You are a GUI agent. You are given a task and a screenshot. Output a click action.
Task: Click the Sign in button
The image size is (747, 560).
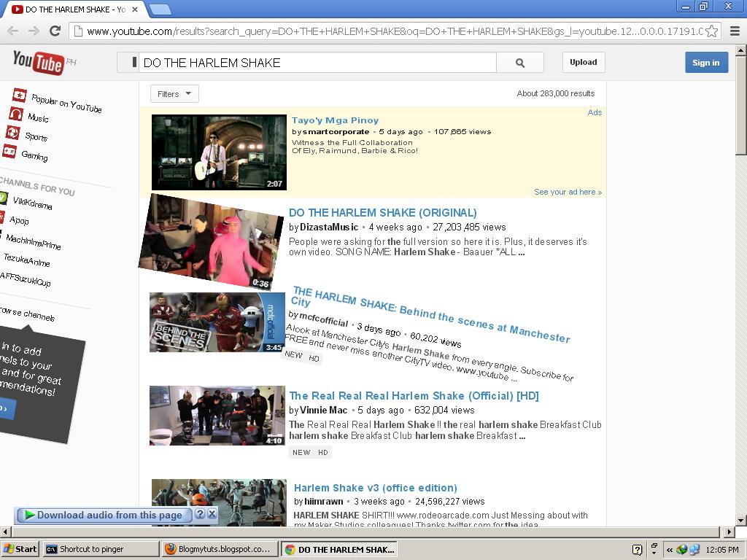706,63
